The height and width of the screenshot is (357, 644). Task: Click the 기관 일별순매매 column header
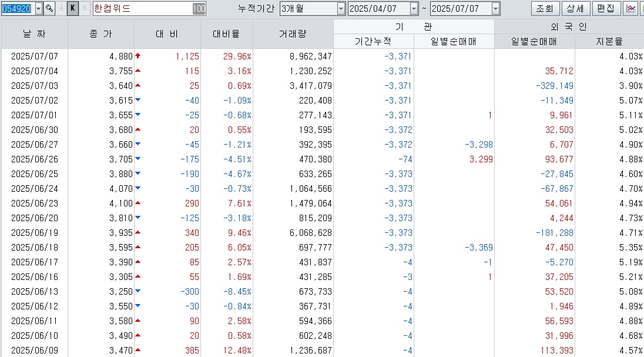(x=454, y=41)
